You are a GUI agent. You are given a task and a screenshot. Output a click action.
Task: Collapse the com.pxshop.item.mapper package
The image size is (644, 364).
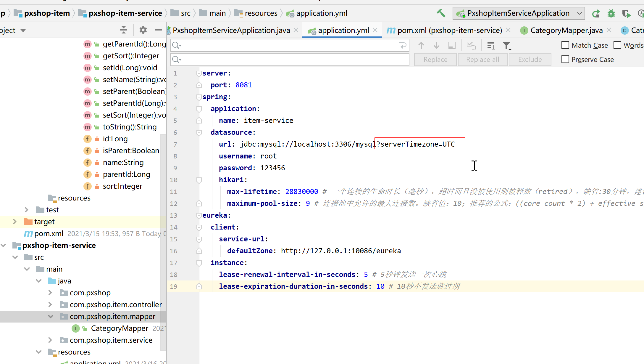click(x=51, y=316)
